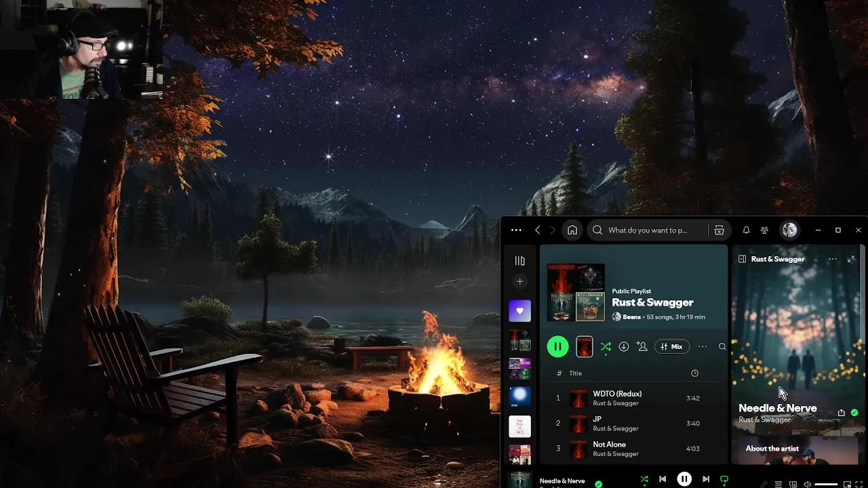
Task: Adjust the volume slider
Action: coord(826,485)
